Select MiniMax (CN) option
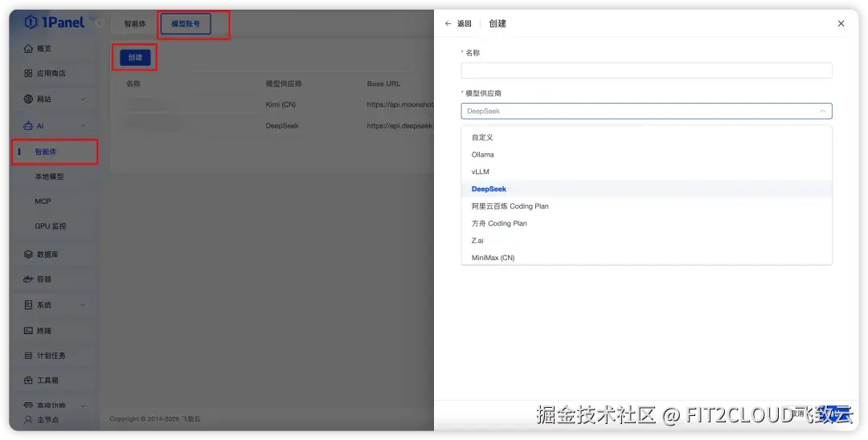The width and height of the screenshot is (868, 440). [x=646, y=257]
